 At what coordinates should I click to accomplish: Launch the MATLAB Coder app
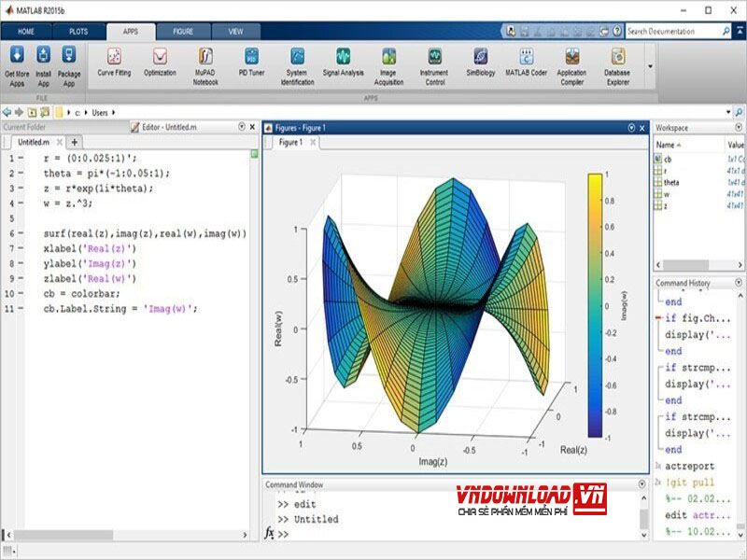[x=527, y=63]
